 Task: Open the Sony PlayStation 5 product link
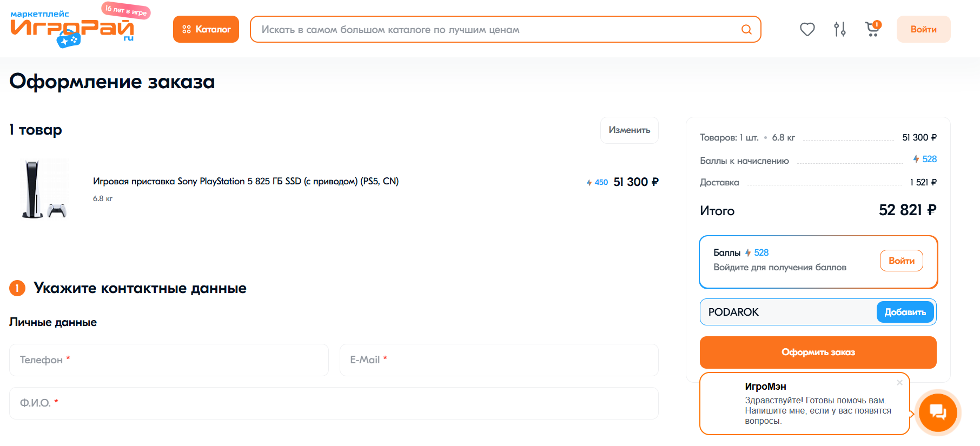click(246, 182)
